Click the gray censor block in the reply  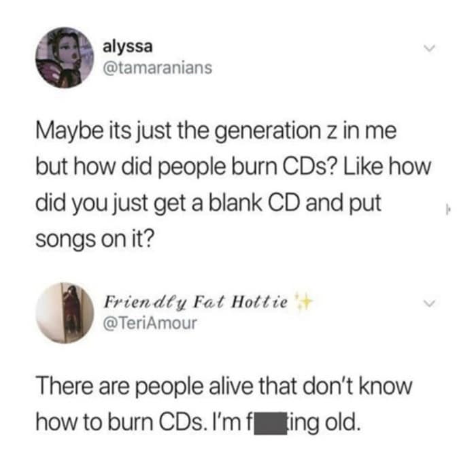pyautogui.click(x=270, y=423)
